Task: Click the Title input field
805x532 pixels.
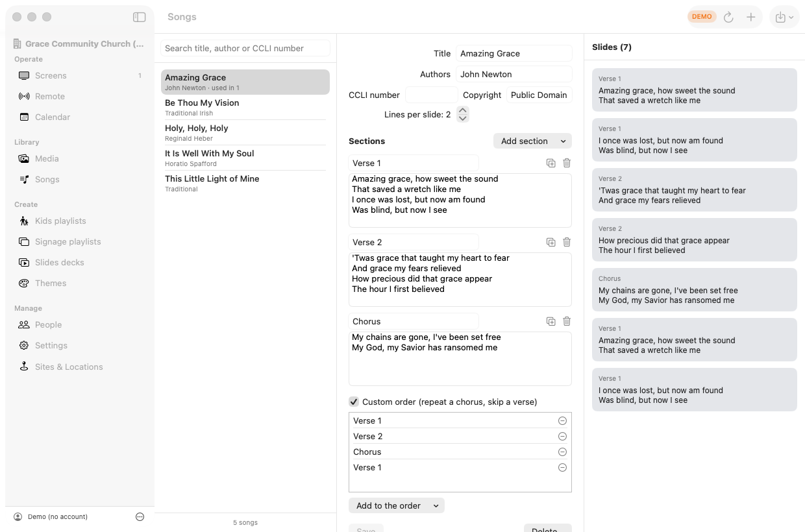Action: (x=514, y=53)
